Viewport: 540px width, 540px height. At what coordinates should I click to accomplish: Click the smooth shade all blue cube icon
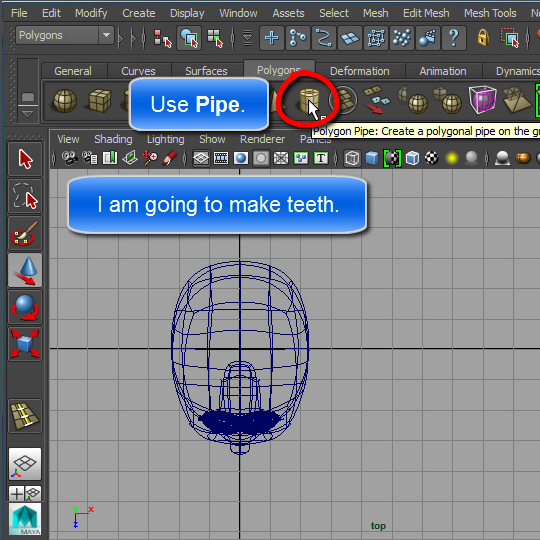[x=372, y=158]
